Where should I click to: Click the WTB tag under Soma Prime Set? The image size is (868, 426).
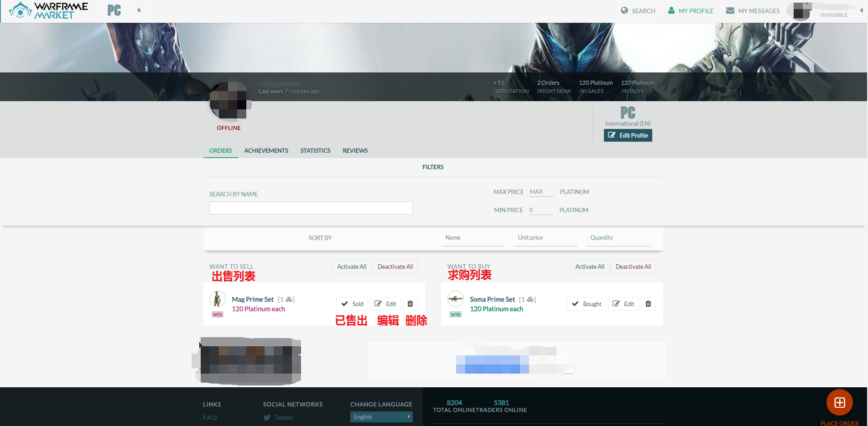[x=456, y=314]
